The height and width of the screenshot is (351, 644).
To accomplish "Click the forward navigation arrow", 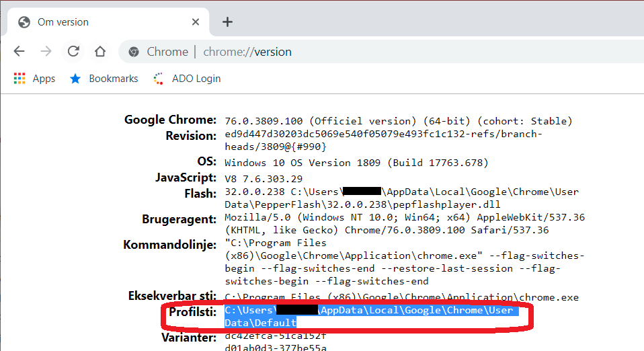I will point(46,51).
